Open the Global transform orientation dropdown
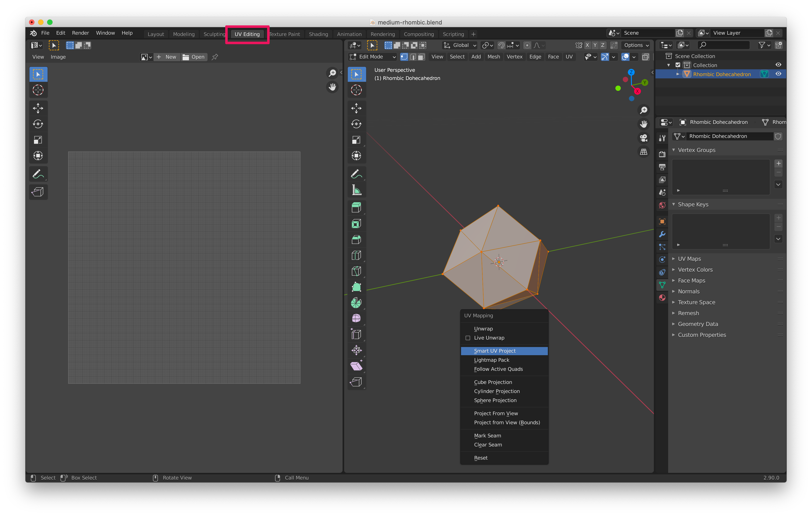Image resolution: width=812 pixels, height=516 pixels. tap(460, 45)
